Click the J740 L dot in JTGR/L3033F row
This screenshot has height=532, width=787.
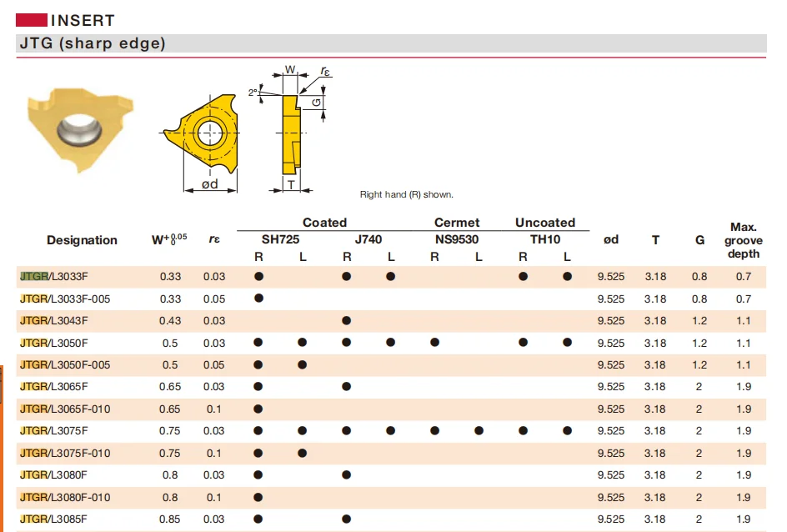(x=390, y=277)
